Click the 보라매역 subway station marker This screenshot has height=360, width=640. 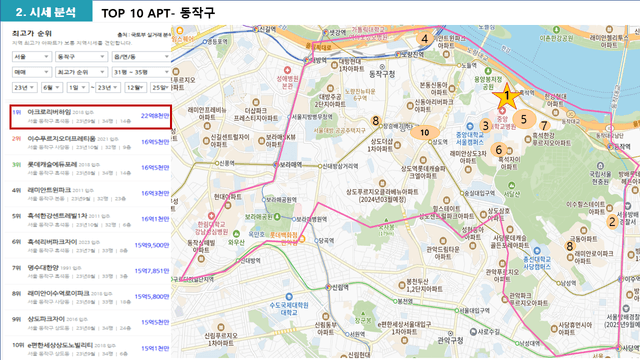(x=276, y=164)
